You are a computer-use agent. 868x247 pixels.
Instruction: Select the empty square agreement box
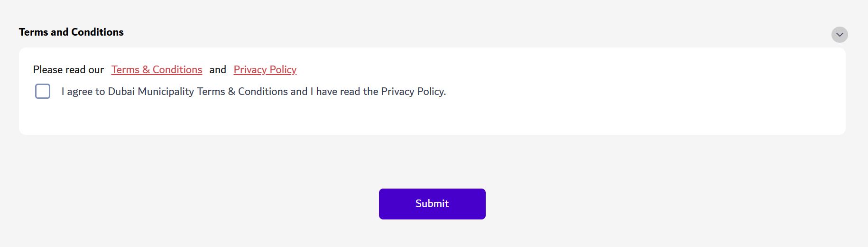pyautogui.click(x=43, y=91)
